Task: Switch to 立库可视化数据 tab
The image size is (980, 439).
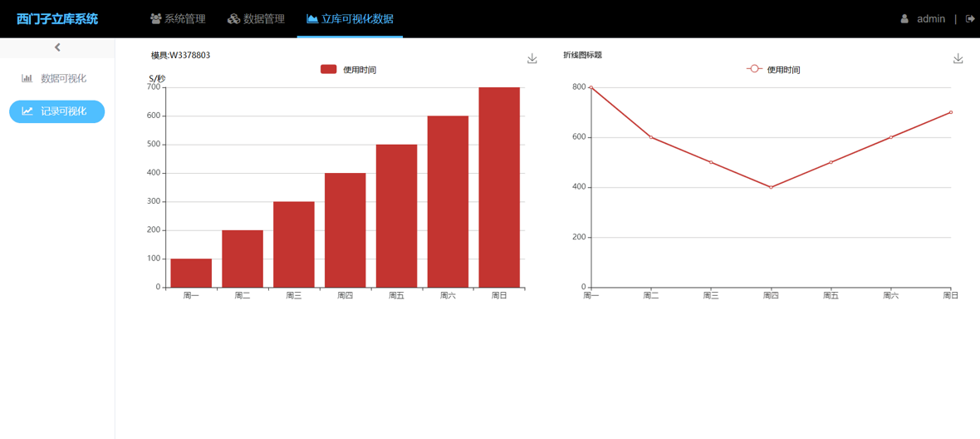Action: (x=350, y=19)
